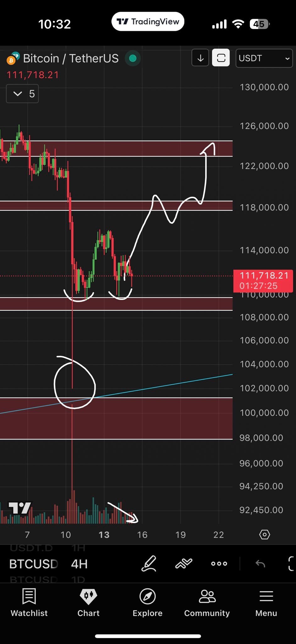
Task: Open the Community tab
Action: point(207,602)
